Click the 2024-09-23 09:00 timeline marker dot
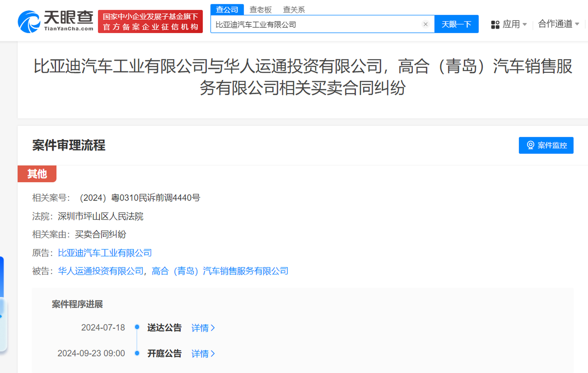Image resolution: width=588 pixels, height=373 pixels. (x=137, y=353)
